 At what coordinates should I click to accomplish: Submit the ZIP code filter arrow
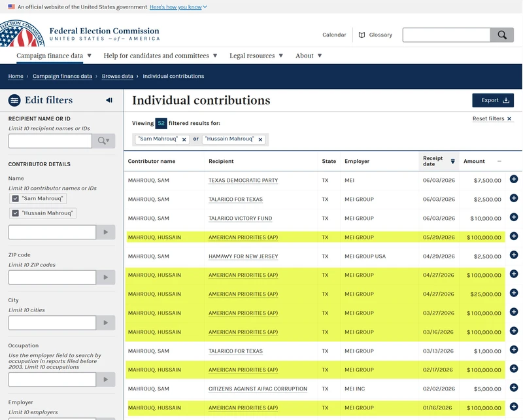106,277
